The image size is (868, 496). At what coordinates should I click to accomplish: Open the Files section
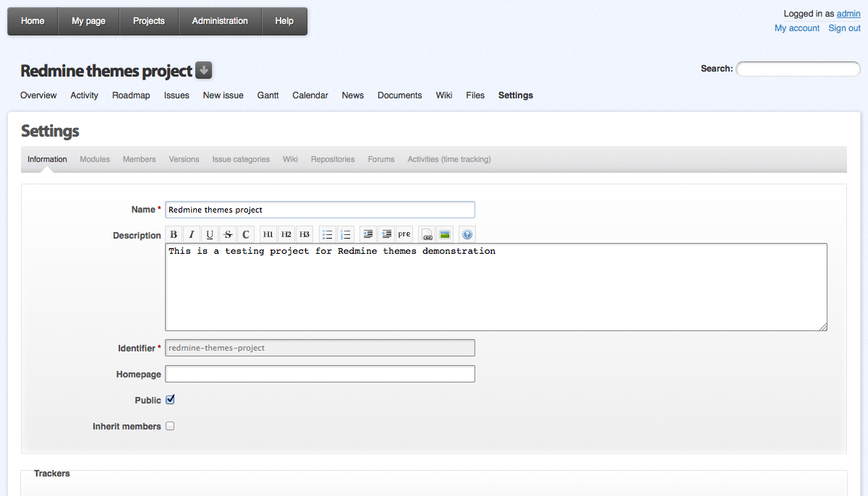point(475,95)
